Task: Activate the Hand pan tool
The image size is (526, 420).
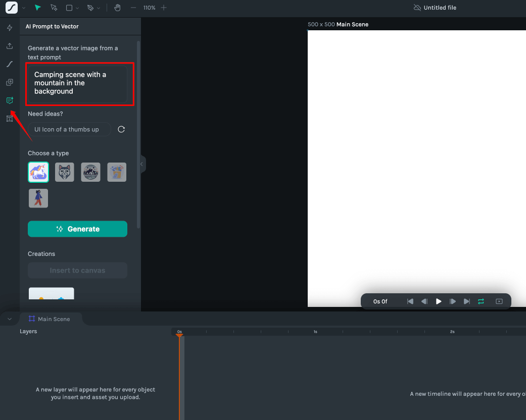Action: [117, 8]
